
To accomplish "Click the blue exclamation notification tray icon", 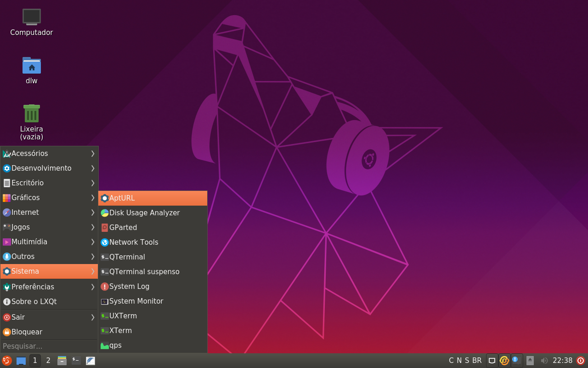I will [517, 361].
